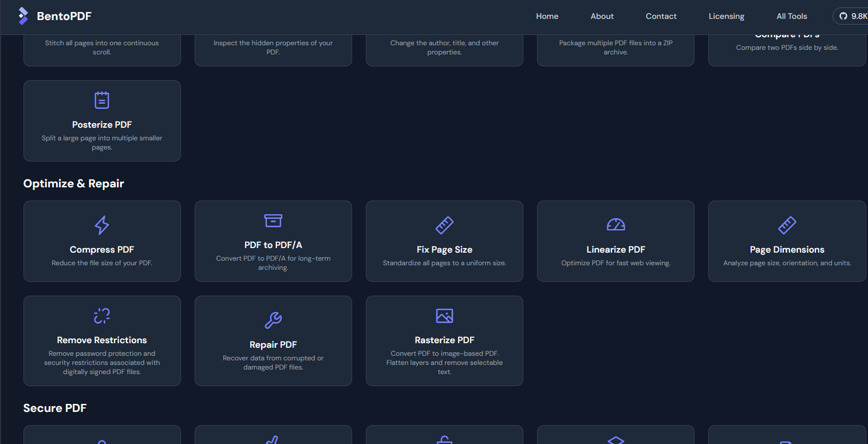Click "Optimize PDF for fast web viewing." text

tap(616, 263)
